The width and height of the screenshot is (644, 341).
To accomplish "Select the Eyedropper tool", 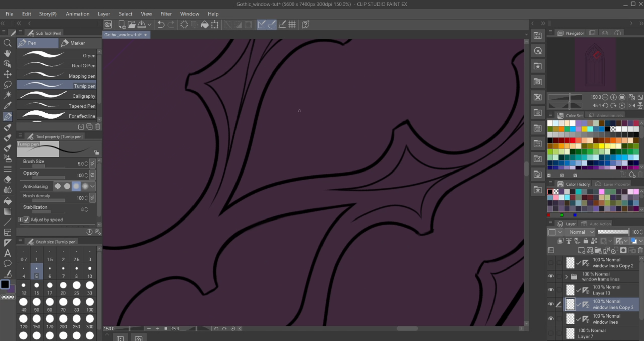I will tap(8, 105).
